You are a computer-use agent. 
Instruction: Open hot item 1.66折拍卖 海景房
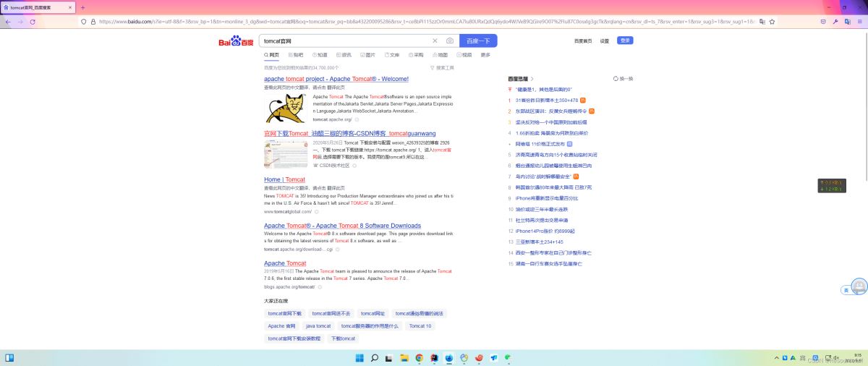(x=552, y=133)
